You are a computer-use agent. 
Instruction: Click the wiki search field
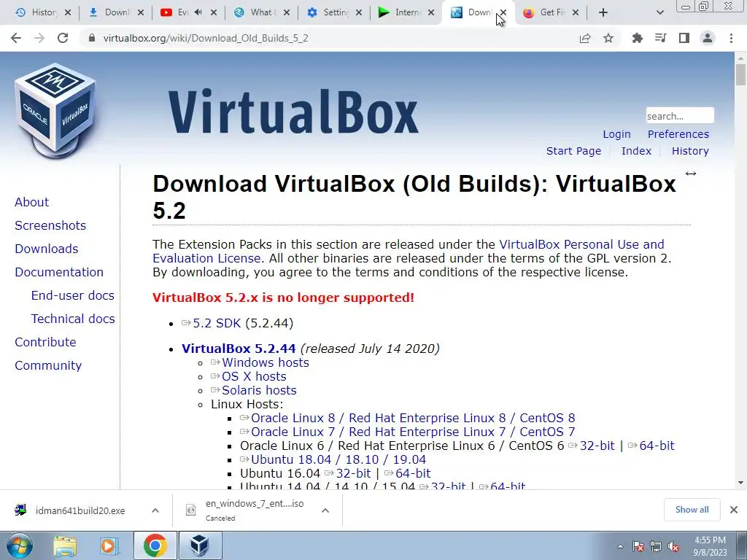(x=680, y=116)
